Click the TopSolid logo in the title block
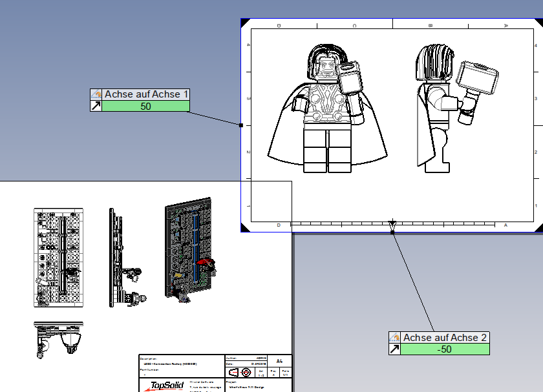This screenshot has width=543, height=392. tap(164, 386)
